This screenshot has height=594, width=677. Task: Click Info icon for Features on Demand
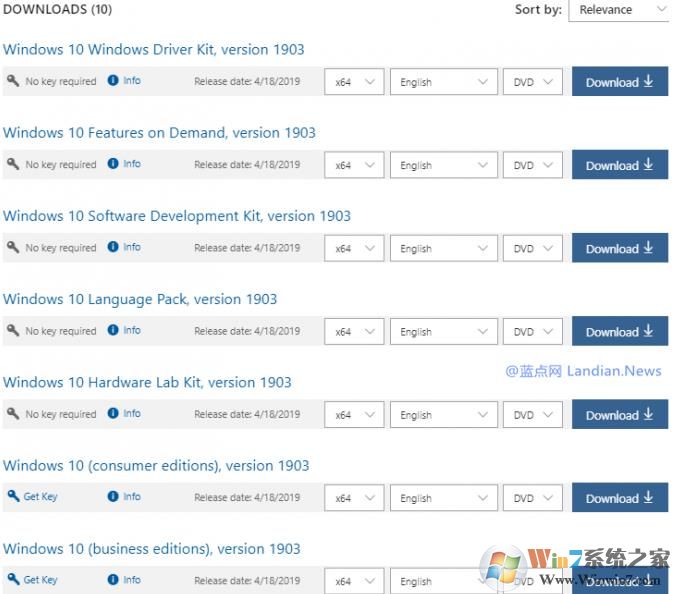113,164
